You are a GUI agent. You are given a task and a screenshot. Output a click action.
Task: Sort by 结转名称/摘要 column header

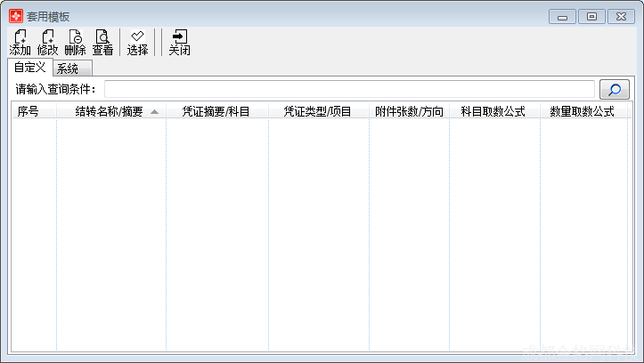click(x=110, y=111)
